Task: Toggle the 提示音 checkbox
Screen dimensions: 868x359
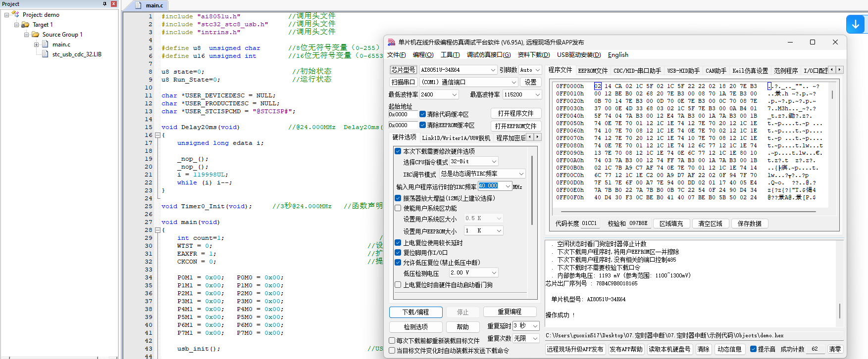Action: pyautogui.click(x=753, y=349)
